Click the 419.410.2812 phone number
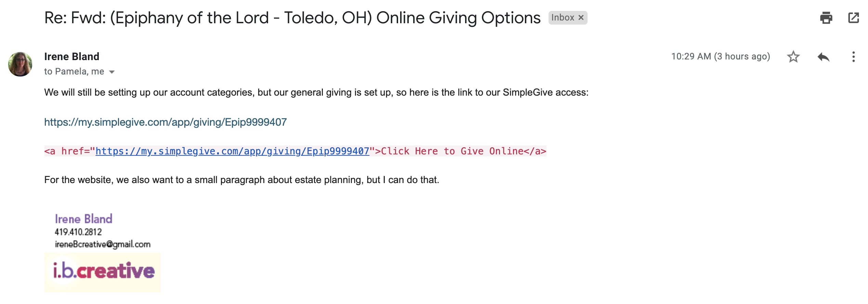The image size is (868, 304). point(78,232)
